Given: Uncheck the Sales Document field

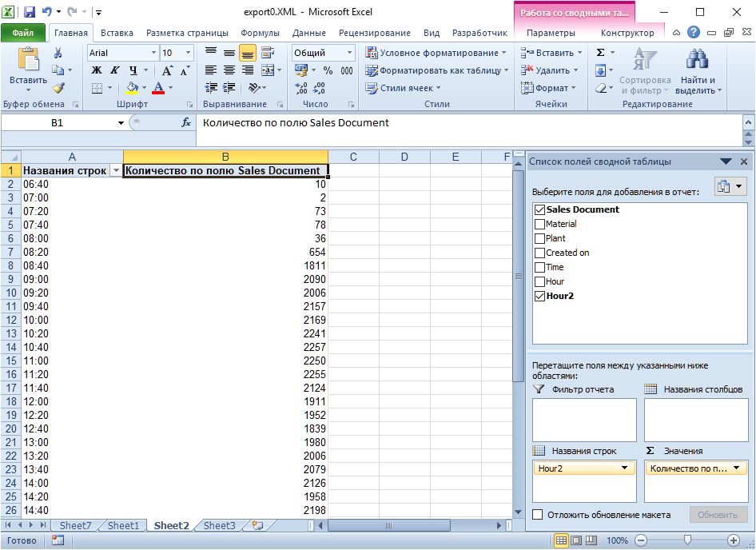Looking at the screenshot, I should 540,210.
